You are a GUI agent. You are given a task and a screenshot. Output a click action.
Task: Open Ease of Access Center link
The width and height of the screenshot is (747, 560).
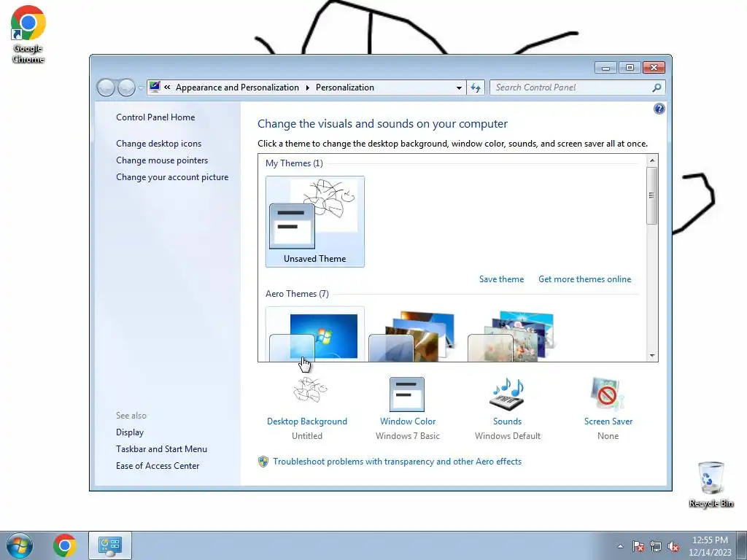(x=158, y=466)
